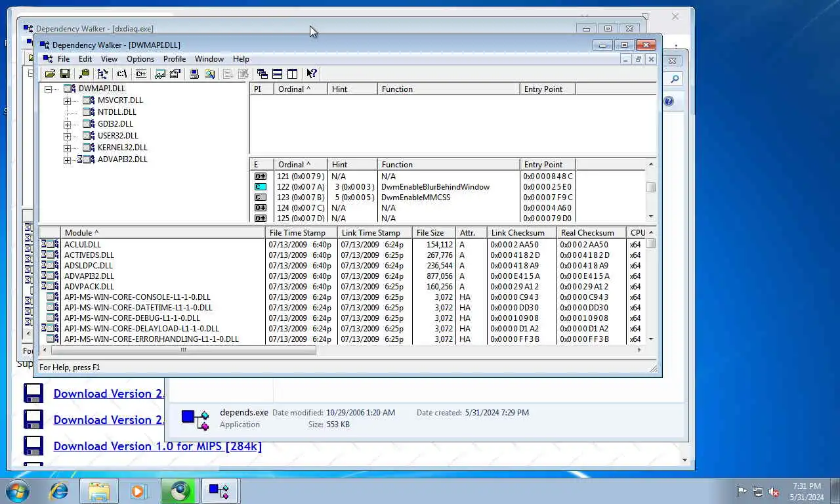The width and height of the screenshot is (840, 504).
Task: Click the floppy icon beside Download Version 1.0 for MIPS
Action: [x=33, y=446]
